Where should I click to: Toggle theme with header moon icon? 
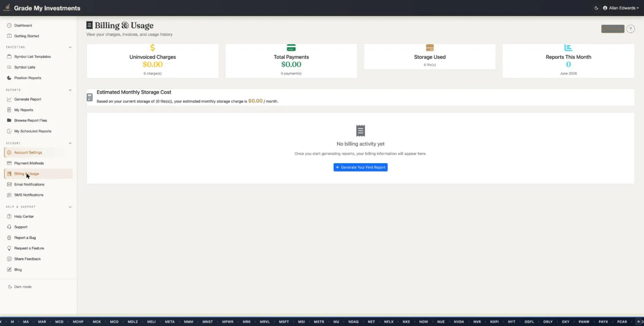pos(597,8)
